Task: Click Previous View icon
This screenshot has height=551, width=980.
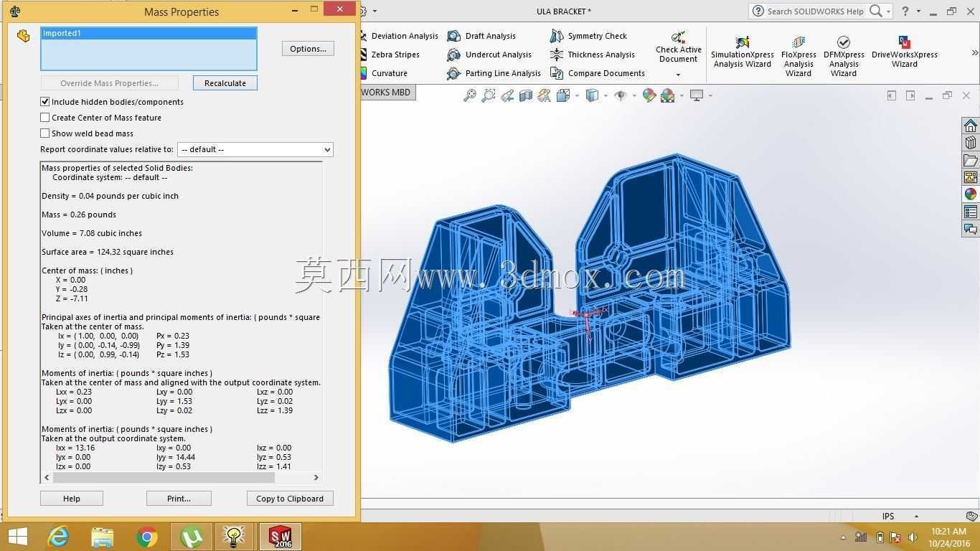Action: tap(507, 95)
